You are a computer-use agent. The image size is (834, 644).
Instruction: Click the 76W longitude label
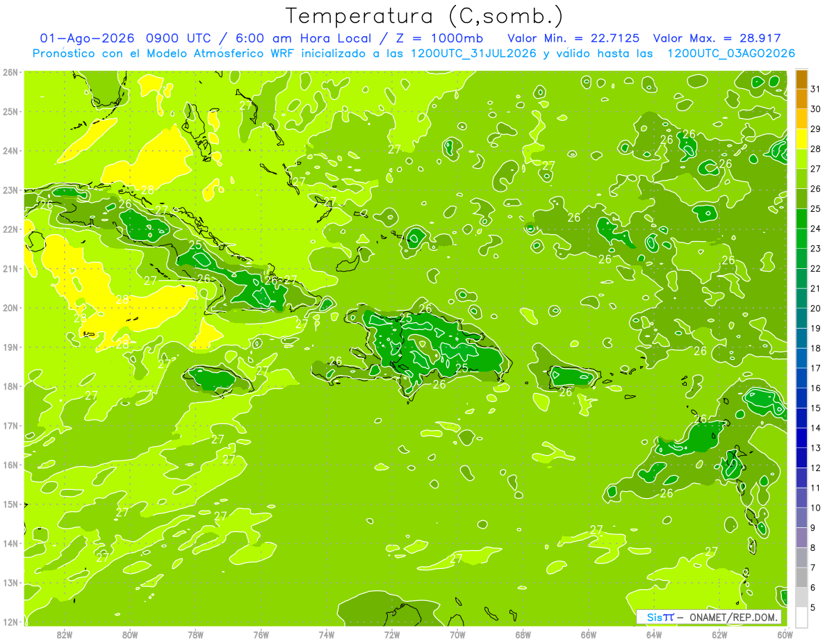(x=261, y=634)
